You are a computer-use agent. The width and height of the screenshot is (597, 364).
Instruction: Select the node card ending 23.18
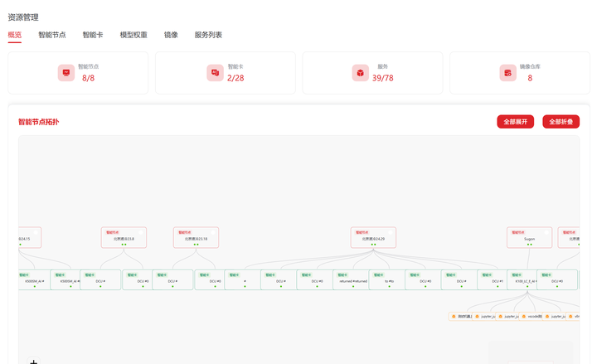tap(196, 238)
